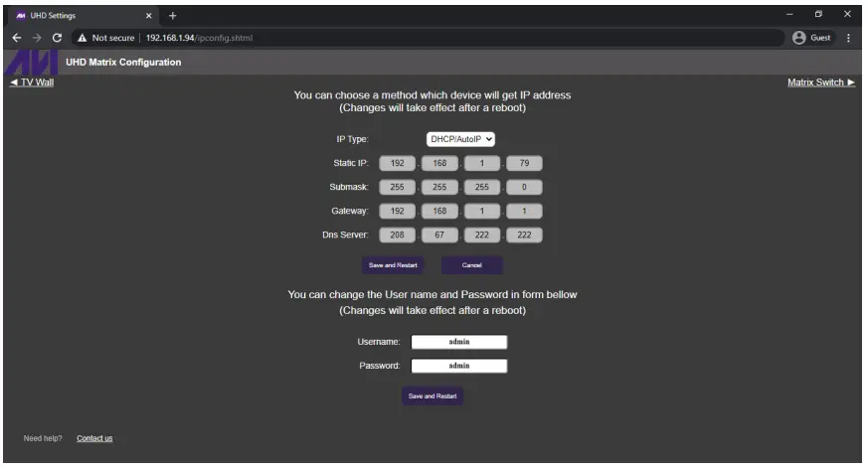Click Submask second octet field
The height and width of the screenshot is (471, 868).
(439, 187)
